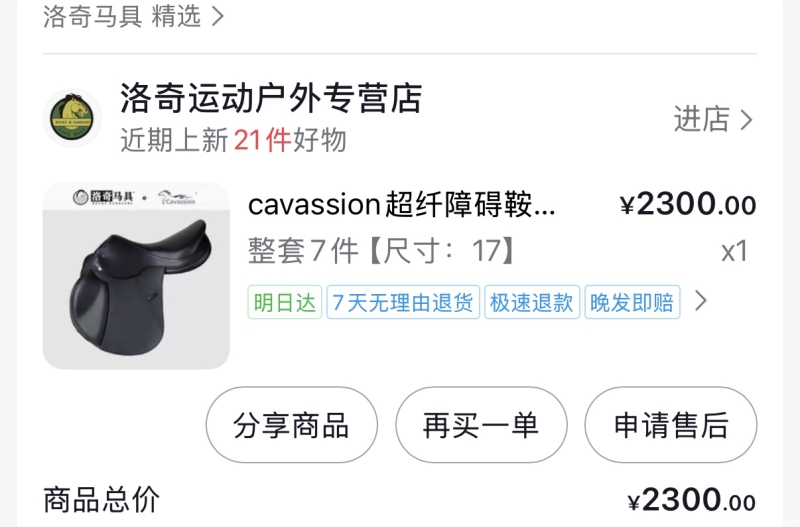Tap the 极速退款 tag
Image resolution: width=800 pixels, height=527 pixels.
click(532, 303)
